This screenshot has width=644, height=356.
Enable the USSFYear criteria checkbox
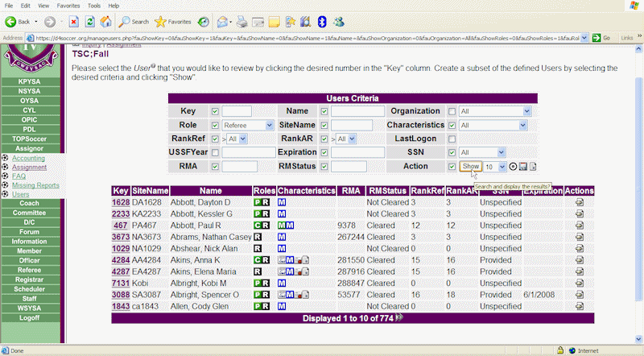[214, 152]
